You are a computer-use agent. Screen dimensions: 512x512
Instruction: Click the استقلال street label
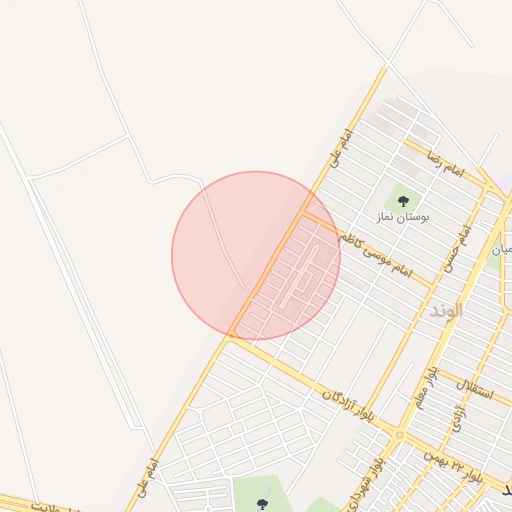(x=474, y=390)
